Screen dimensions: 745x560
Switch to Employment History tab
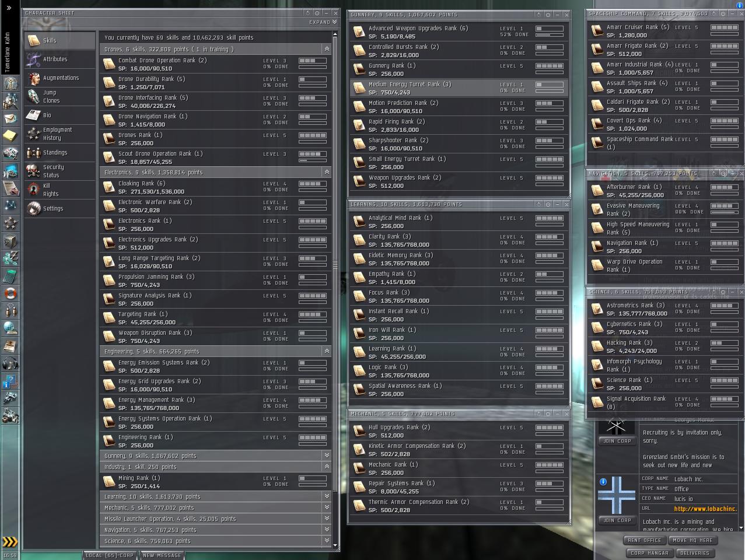pyautogui.click(x=60, y=134)
